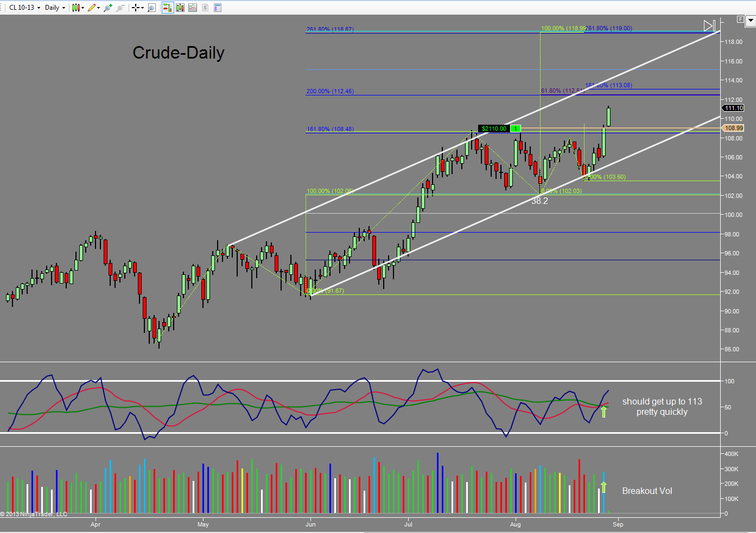The width and height of the screenshot is (756, 533).
Task: Click the greyed-out Strategies dollar icon
Action: point(205,8)
